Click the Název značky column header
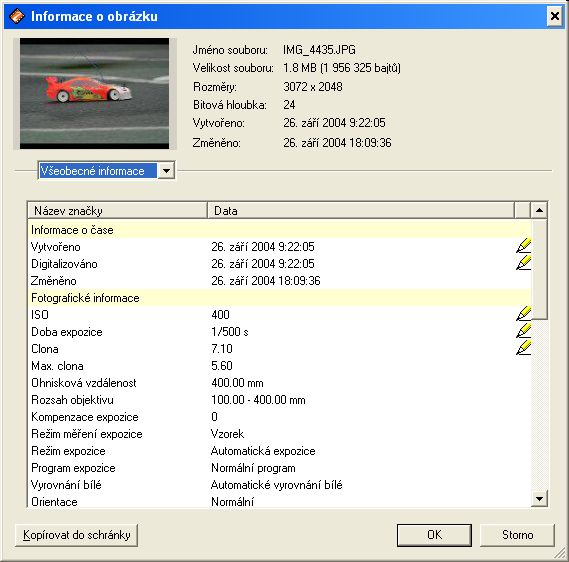 click(x=117, y=210)
